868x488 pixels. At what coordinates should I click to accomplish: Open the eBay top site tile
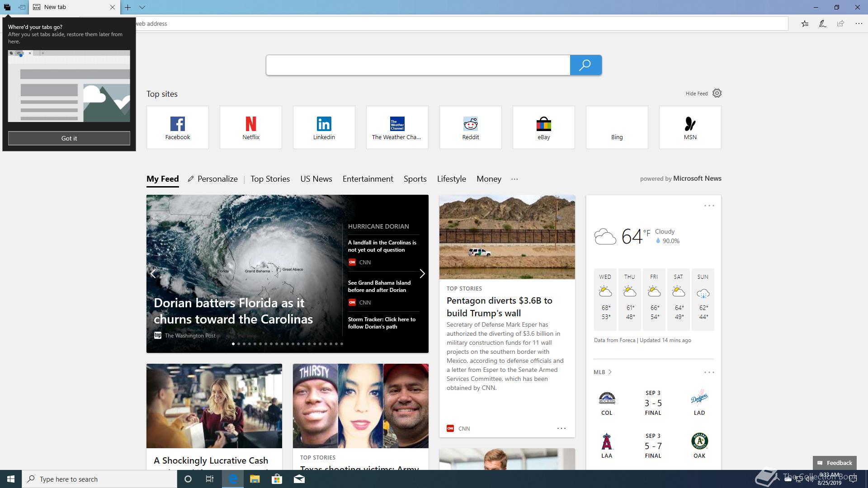pos(544,127)
